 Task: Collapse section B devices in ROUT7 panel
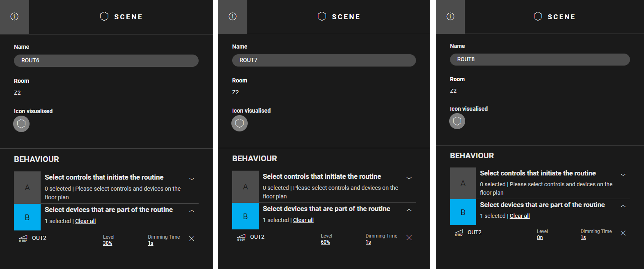coord(409,210)
